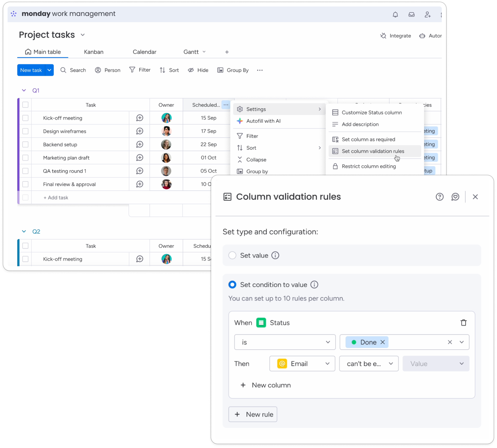The width and height of the screenshot is (497, 448).
Task: Click the invite members icon
Action: tap(427, 15)
